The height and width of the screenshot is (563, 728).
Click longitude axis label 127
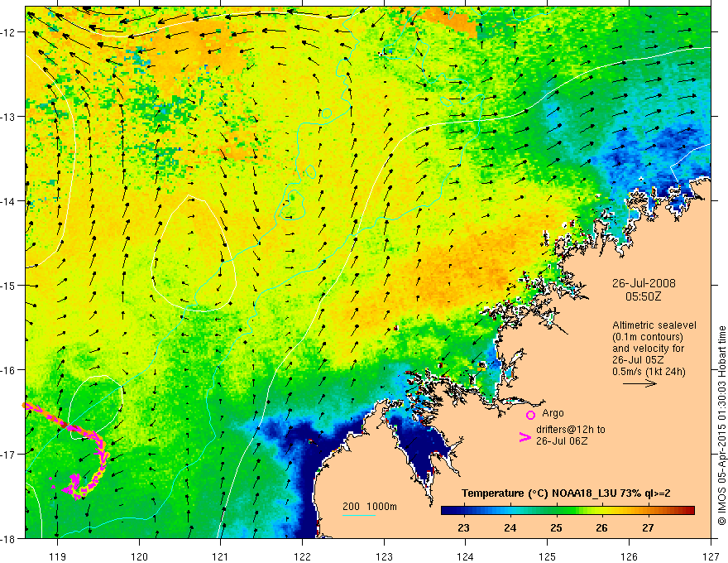(x=711, y=556)
